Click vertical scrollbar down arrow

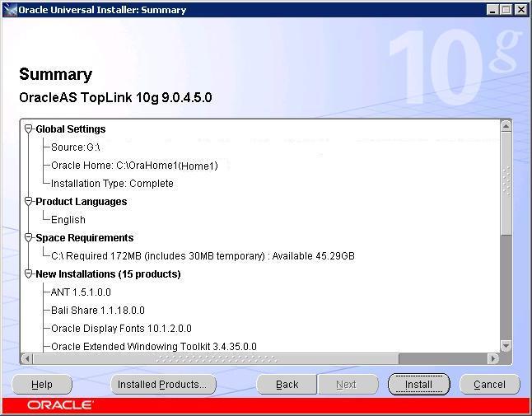point(506,346)
